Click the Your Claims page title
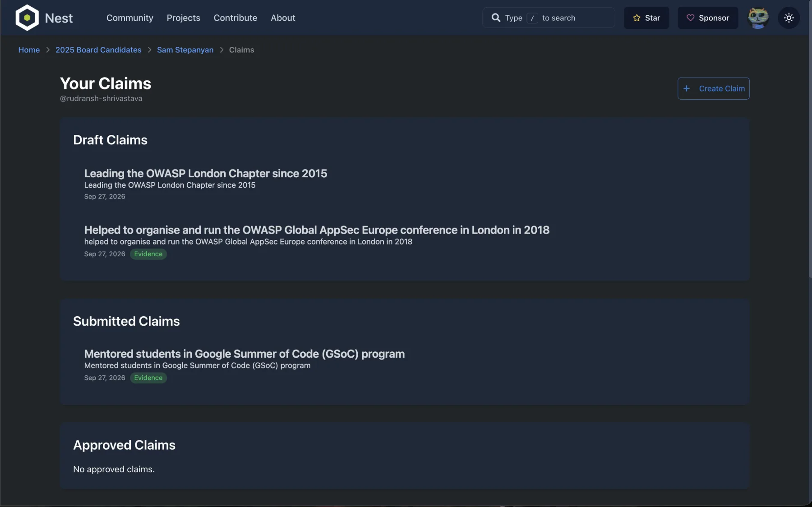The width and height of the screenshot is (812, 507). (x=106, y=83)
